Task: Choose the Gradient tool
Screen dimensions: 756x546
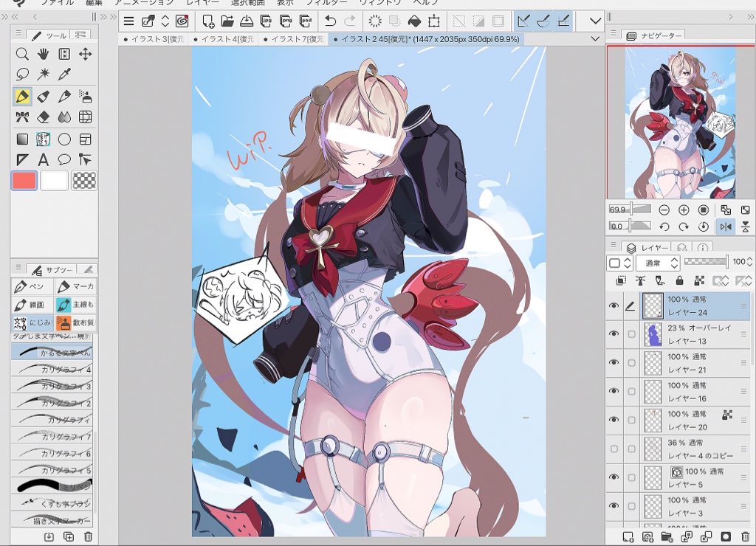Action: click(x=22, y=139)
